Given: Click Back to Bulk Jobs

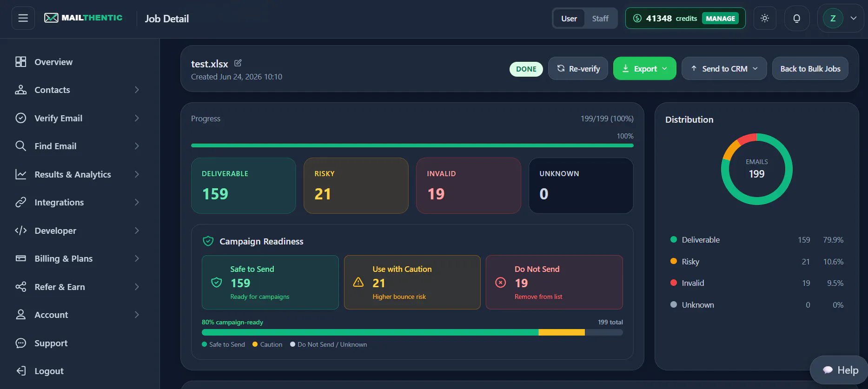Looking at the screenshot, I should (810, 69).
